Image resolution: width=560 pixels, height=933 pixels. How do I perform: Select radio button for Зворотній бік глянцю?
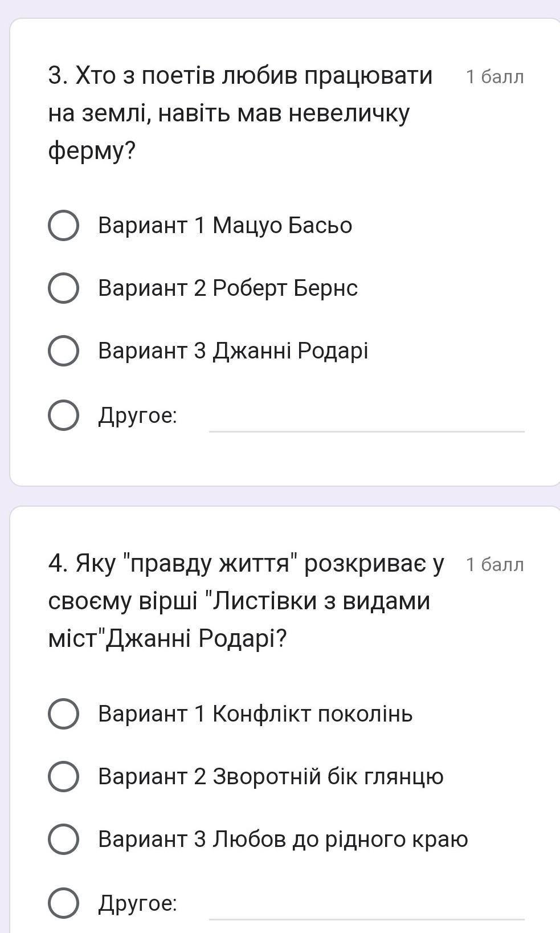click(x=63, y=776)
